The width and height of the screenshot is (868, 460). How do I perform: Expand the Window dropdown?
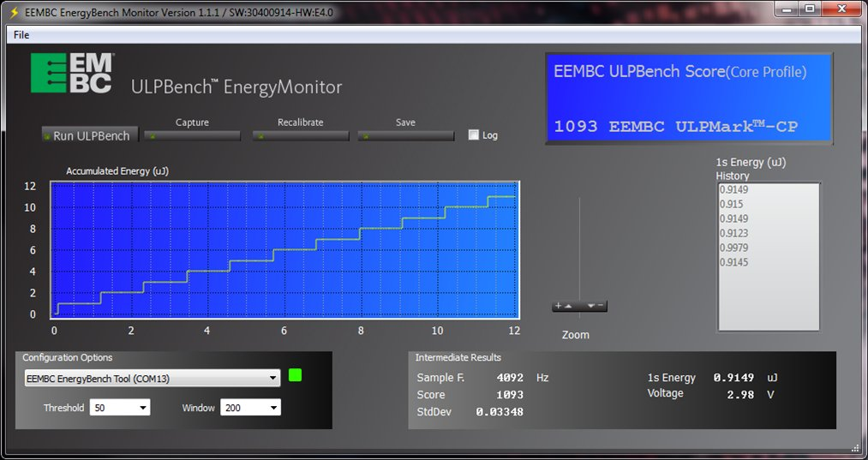click(250, 408)
